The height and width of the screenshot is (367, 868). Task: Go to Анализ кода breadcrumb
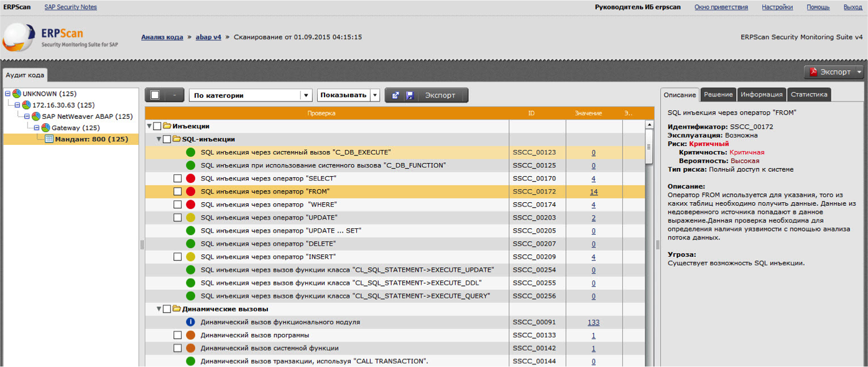tap(162, 37)
